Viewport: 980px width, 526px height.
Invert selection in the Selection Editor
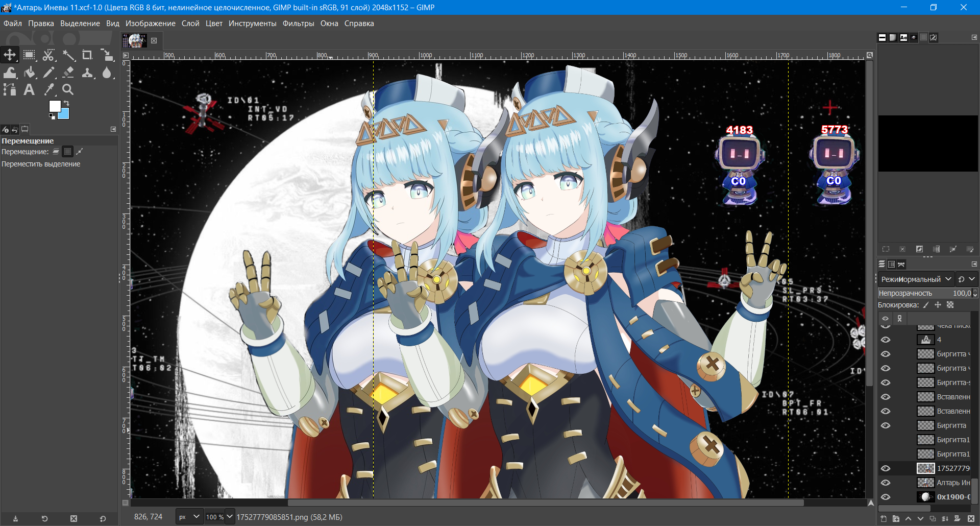(x=919, y=249)
